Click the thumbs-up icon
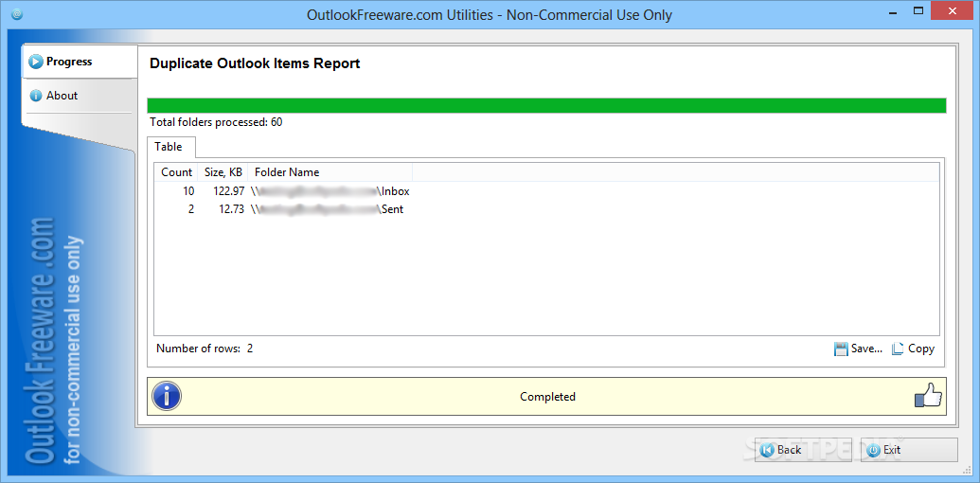 pos(928,396)
